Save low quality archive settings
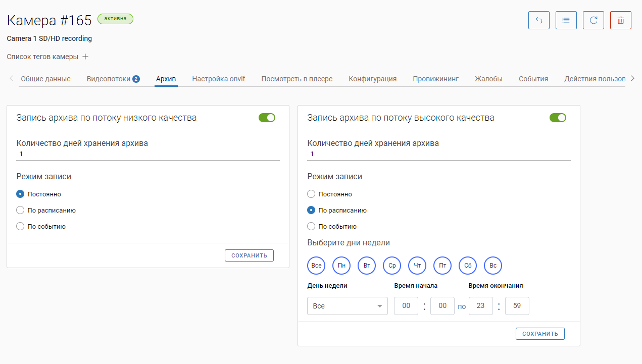The image size is (642, 364). (249, 255)
